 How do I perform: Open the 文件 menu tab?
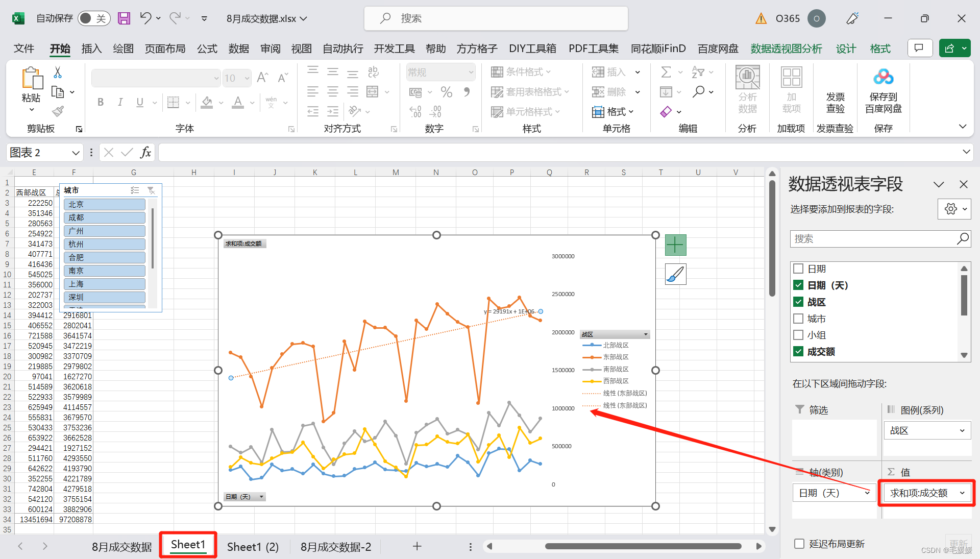24,48
